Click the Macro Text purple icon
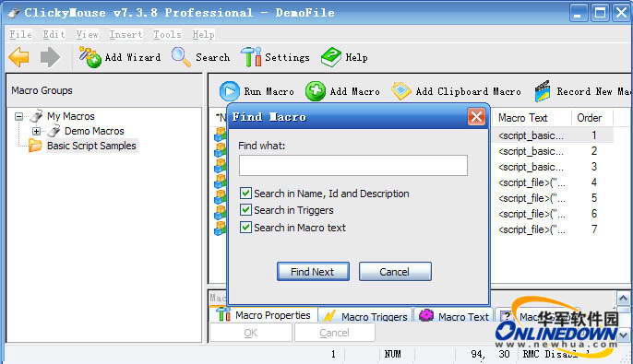The image size is (633, 364). pyautogui.click(x=426, y=315)
